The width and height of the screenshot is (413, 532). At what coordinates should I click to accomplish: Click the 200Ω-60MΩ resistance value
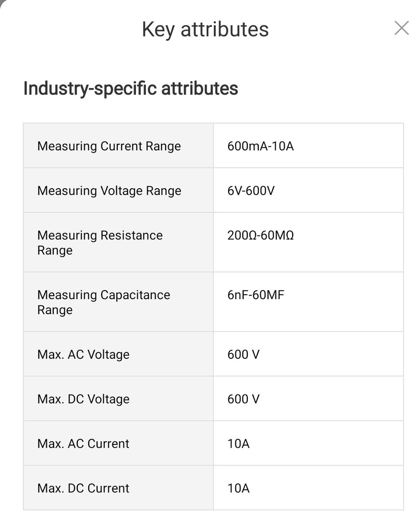[260, 235]
